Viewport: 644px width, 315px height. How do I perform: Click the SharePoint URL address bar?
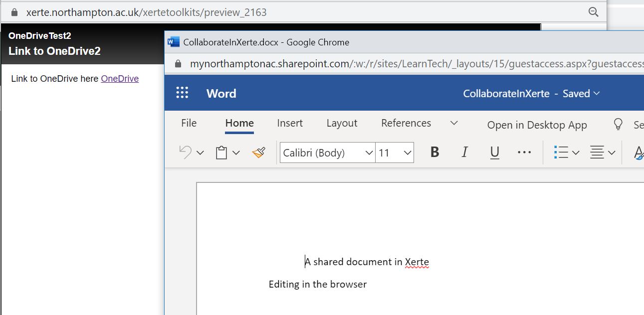417,64
